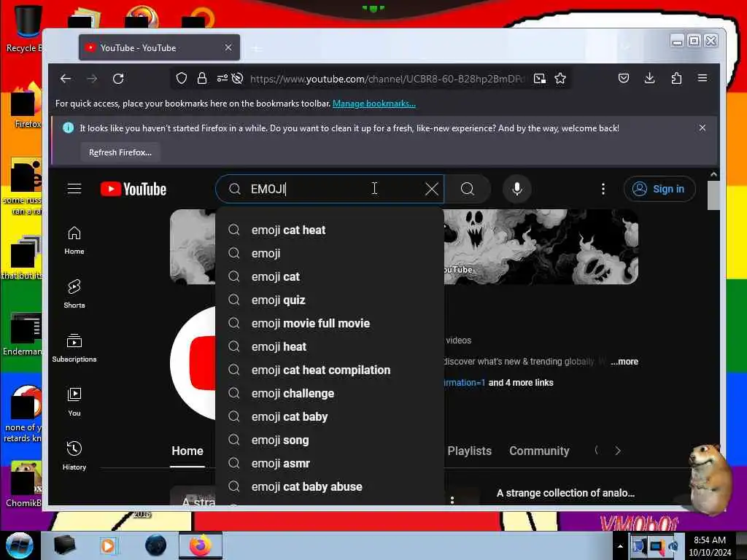Open 'A strange collection of analo...' video title
This screenshot has width=747, height=560.
(565, 493)
